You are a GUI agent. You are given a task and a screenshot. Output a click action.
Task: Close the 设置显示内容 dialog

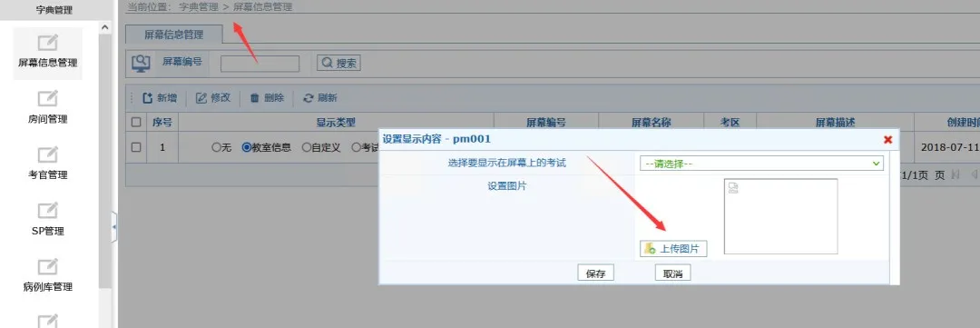pyautogui.click(x=887, y=140)
